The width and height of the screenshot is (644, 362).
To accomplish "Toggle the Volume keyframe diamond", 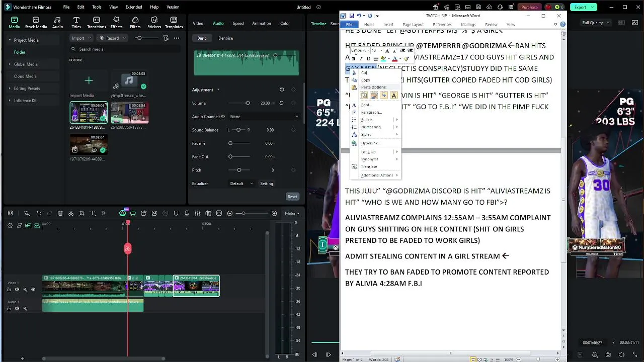I will 293,103.
